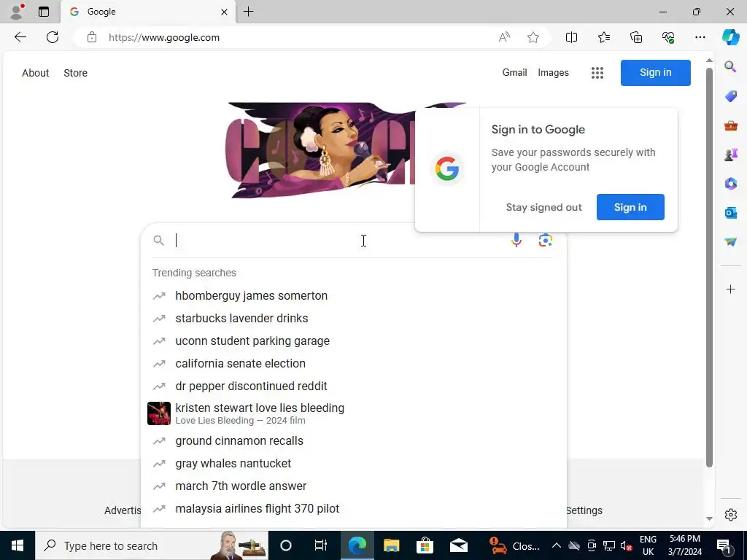
Task: Refresh the page
Action: [x=53, y=37]
